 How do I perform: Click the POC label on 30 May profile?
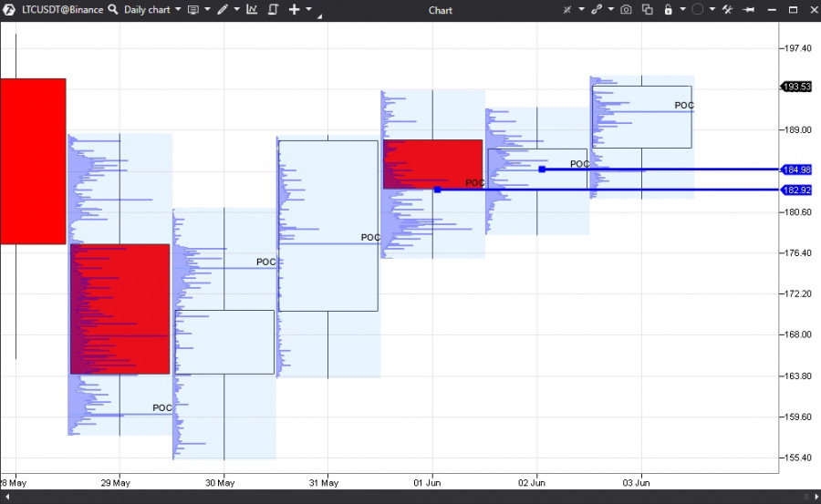point(266,262)
